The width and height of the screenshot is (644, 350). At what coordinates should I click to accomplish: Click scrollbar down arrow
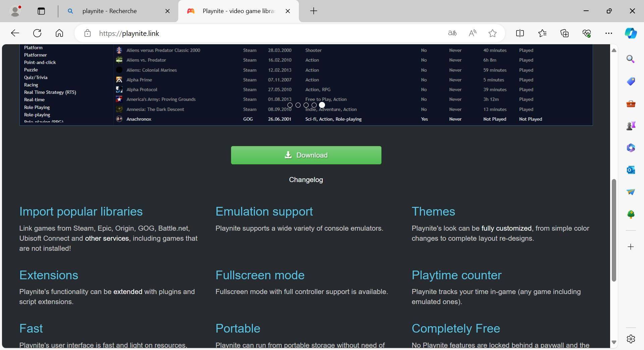(x=614, y=342)
